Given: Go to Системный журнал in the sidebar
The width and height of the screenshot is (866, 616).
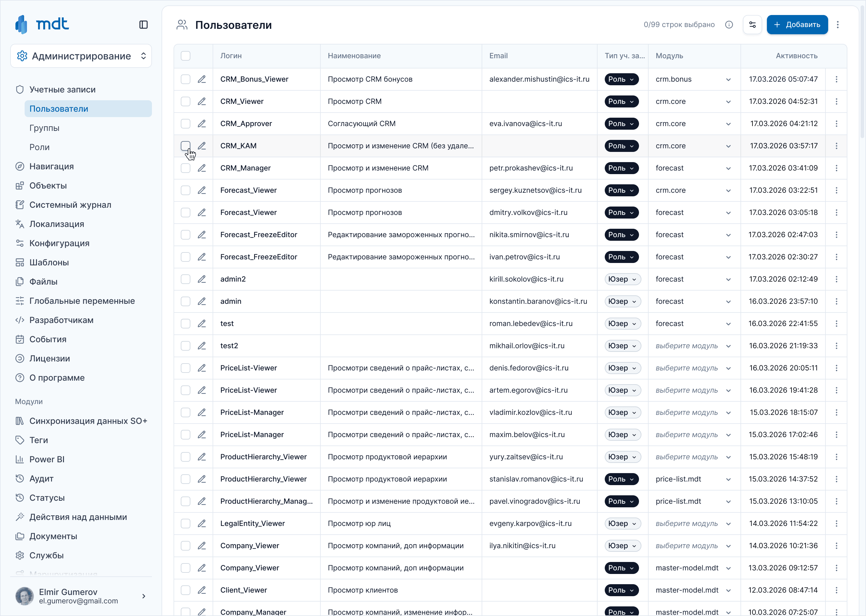Looking at the screenshot, I should pos(71,205).
